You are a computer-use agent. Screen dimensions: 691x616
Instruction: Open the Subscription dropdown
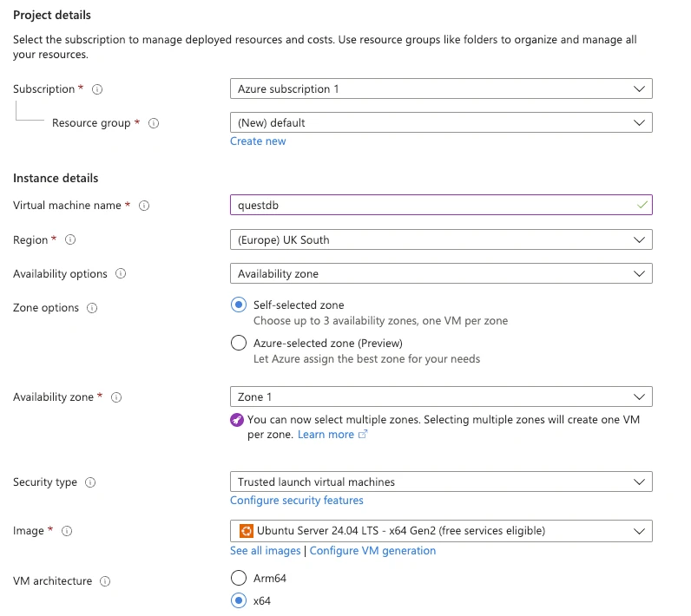point(441,88)
